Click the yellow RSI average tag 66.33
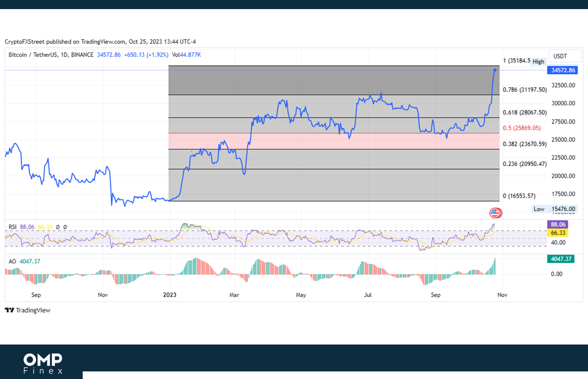The width and height of the screenshot is (588, 379). point(558,233)
